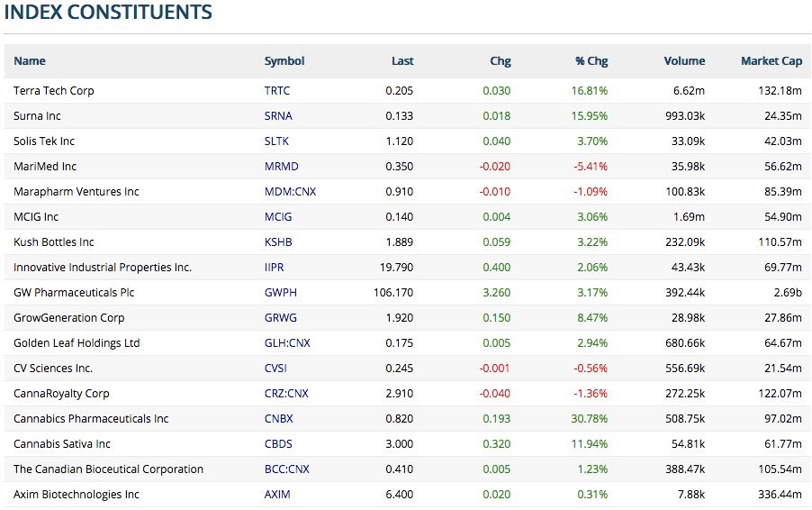This screenshot has width=812, height=510.
Task: Click the 16.81% change value
Action: click(x=590, y=91)
